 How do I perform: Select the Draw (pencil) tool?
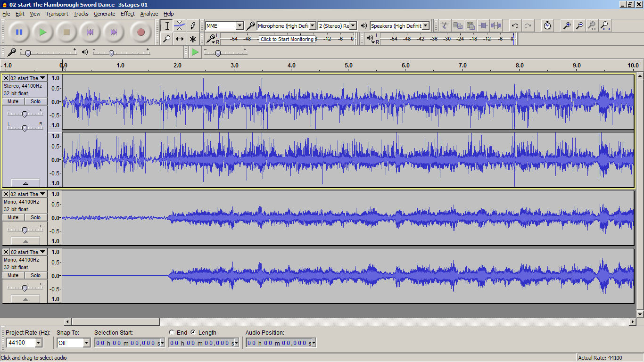pyautogui.click(x=193, y=25)
